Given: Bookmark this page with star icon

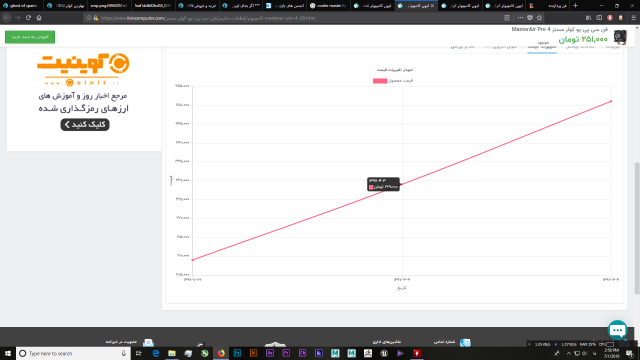Looking at the screenshot, I should 539,18.
